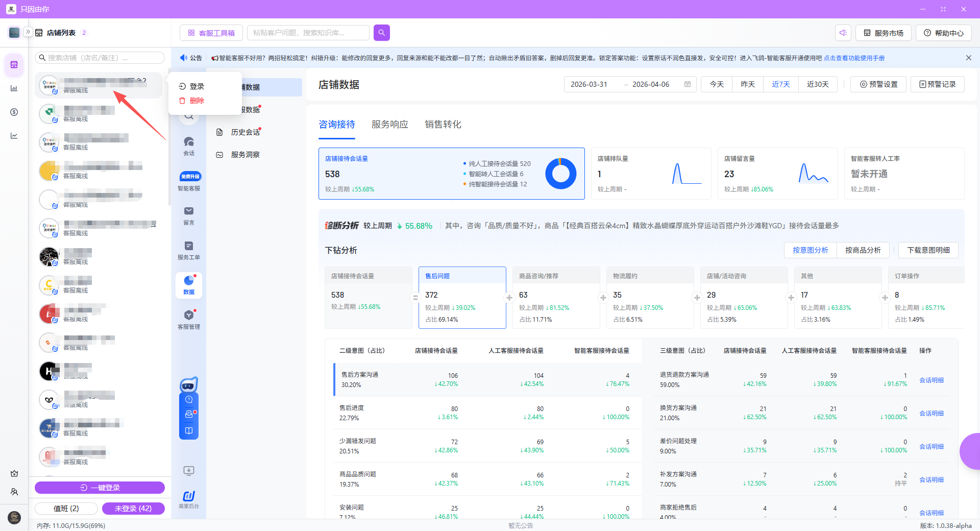The image size is (980, 531).
Task: Open 服务市场
Action: (884, 33)
